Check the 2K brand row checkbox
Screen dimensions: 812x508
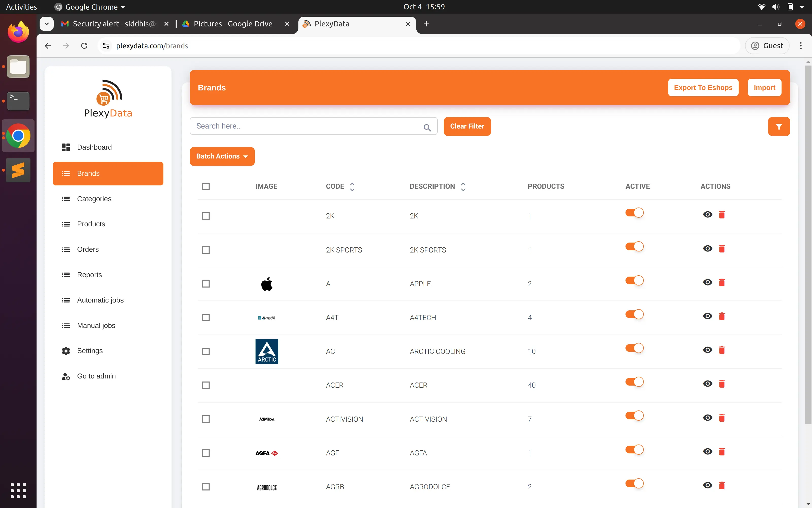(206, 216)
